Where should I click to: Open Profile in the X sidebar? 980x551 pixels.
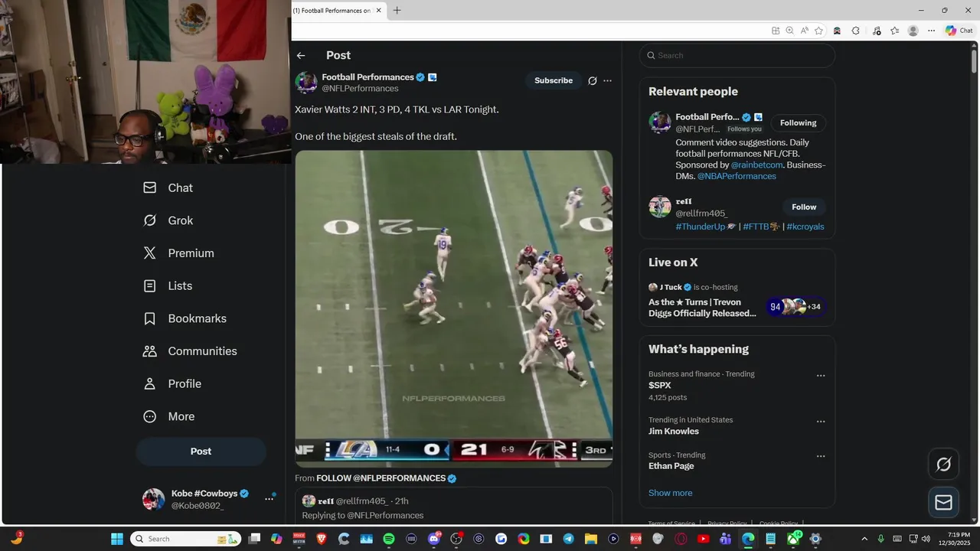[172, 383]
